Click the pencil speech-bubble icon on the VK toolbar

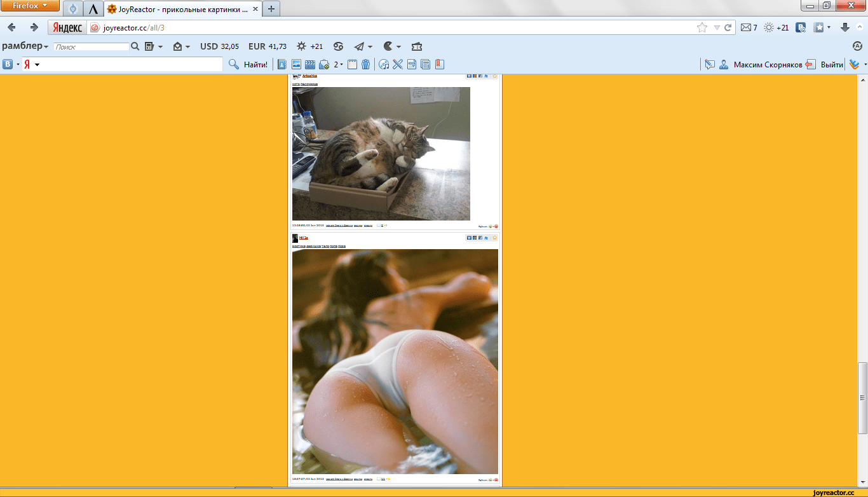[x=710, y=64]
